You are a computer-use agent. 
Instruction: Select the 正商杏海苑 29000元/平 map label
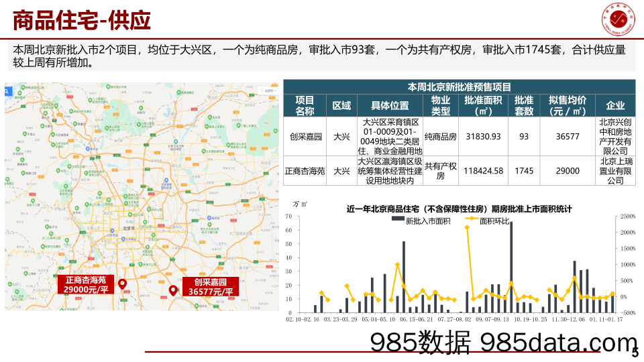[x=86, y=285]
